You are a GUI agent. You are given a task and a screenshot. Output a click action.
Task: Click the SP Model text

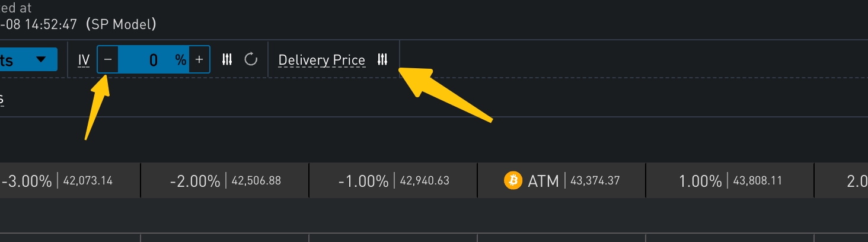tap(121, 25)
